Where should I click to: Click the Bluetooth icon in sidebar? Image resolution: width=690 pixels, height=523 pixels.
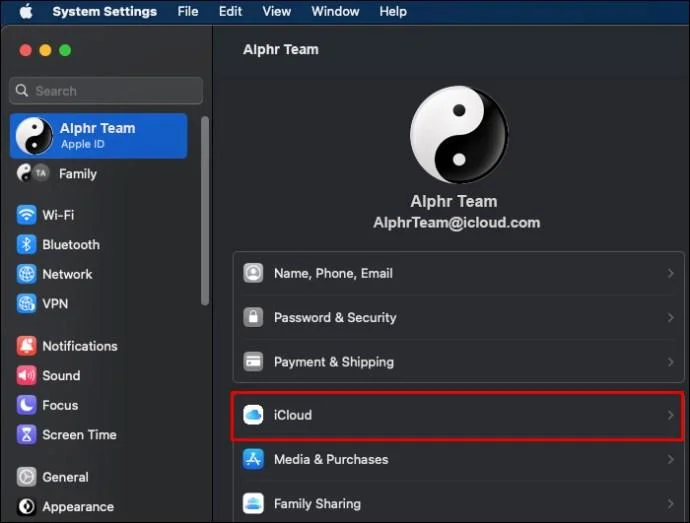click(x=26, y=244)
